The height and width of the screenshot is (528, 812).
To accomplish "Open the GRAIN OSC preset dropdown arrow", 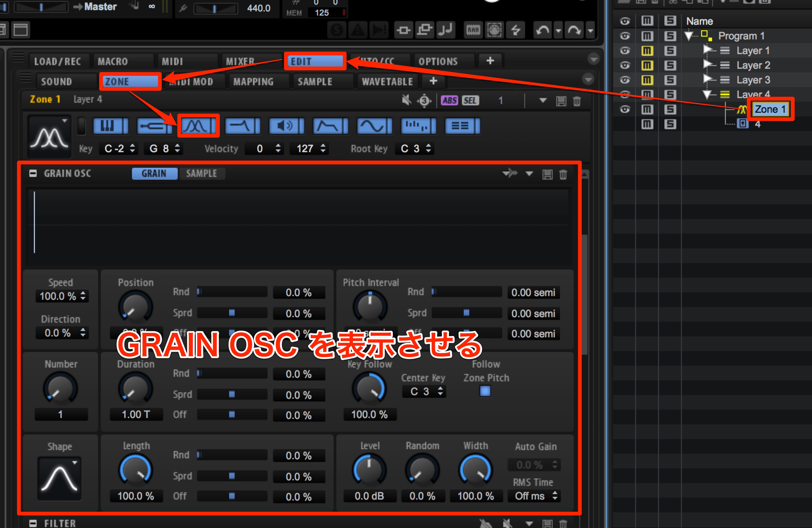I will coord(529,174).
